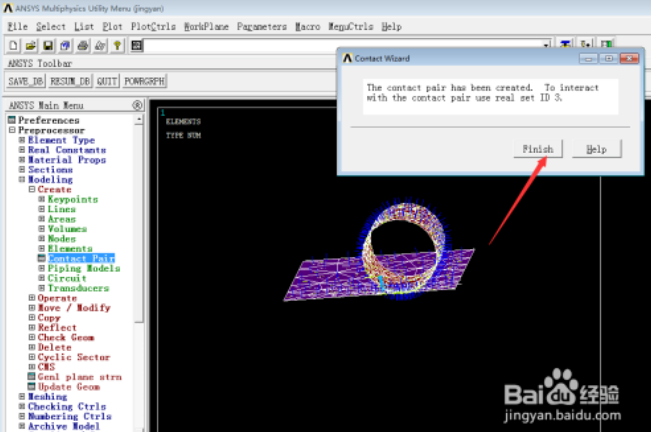The width and height of the screenshot is (651, 432).
Task: Expand the Element Type node
Action: (x=22, y=140)
